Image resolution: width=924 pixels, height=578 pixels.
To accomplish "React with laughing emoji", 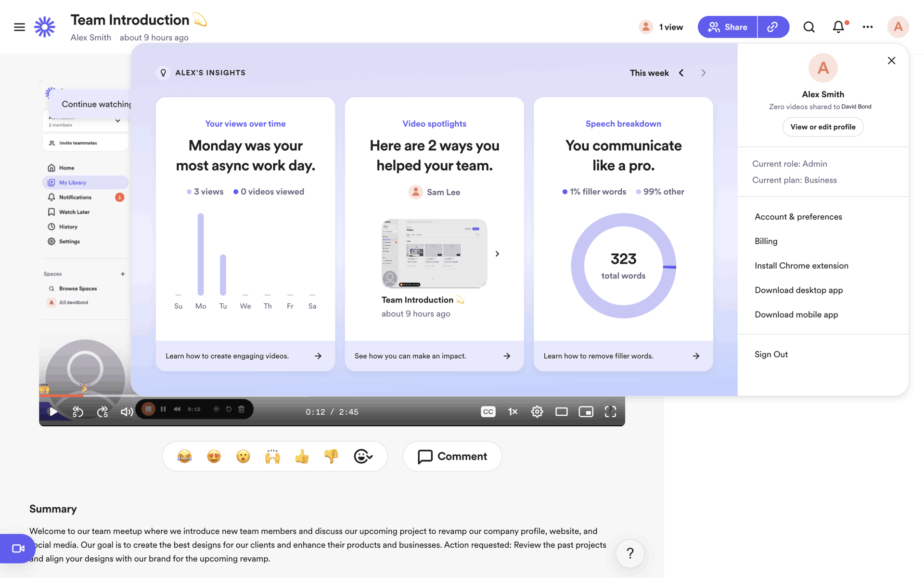I will tap(184, 456).
